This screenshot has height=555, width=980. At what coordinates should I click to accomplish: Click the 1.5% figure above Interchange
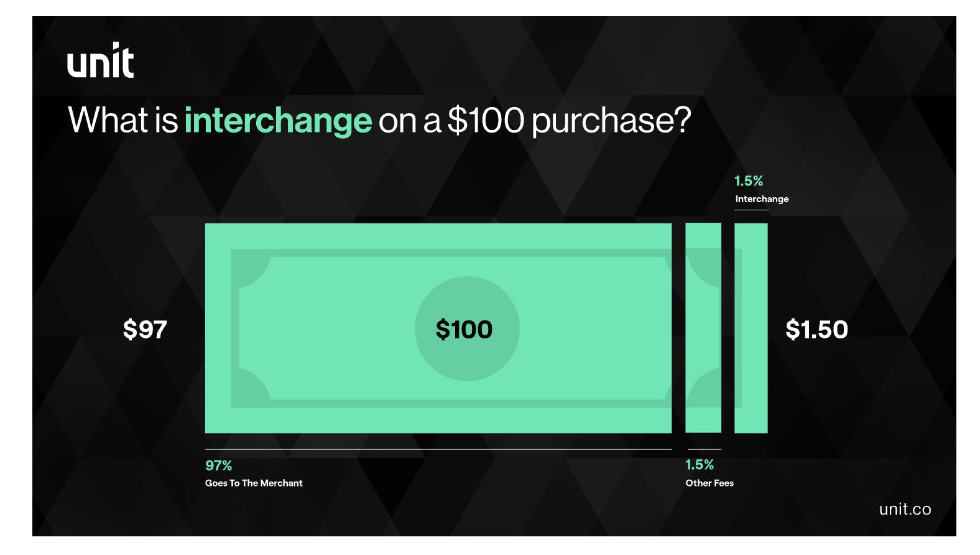(749, 181)
